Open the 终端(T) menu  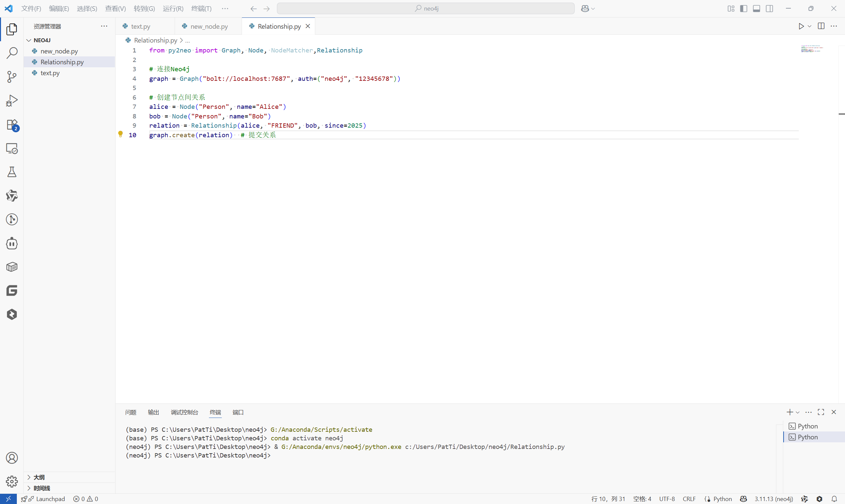point(201,9)
